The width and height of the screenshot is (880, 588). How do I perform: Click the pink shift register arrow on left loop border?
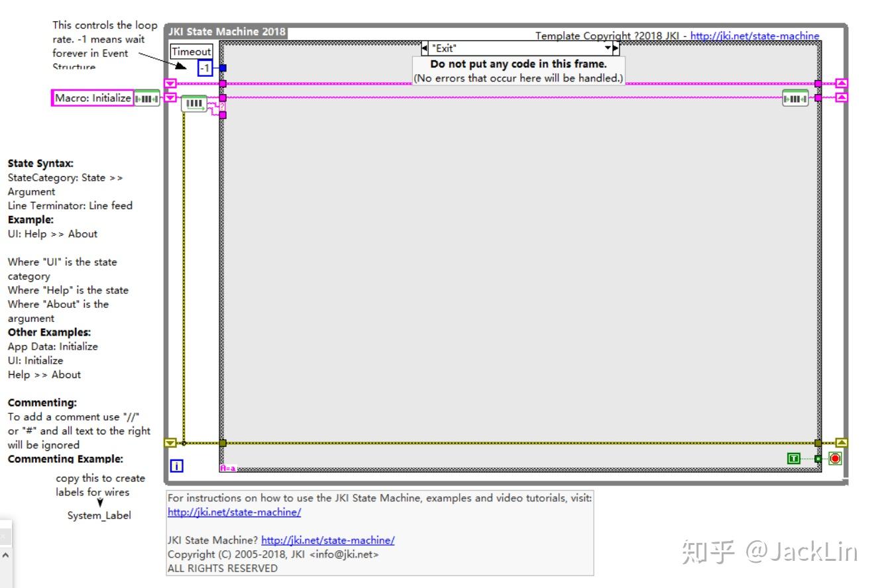point(170,83)
